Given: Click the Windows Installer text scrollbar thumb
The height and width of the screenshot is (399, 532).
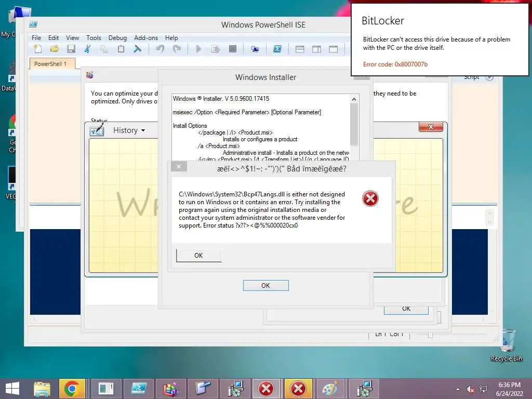Looking at the screenshot, I should pyautogui.click(x=354, y=124).
